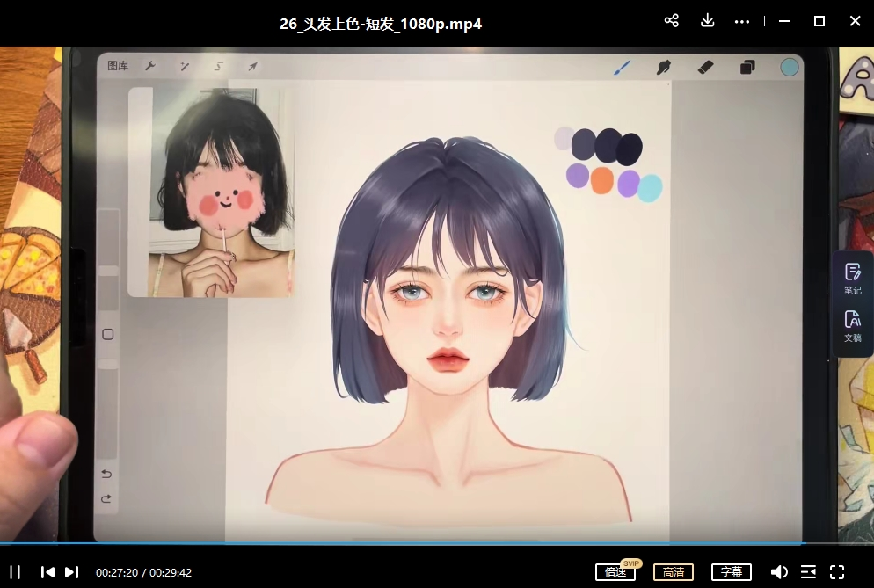Open the 文稿 transcript panel

(853, 327)
